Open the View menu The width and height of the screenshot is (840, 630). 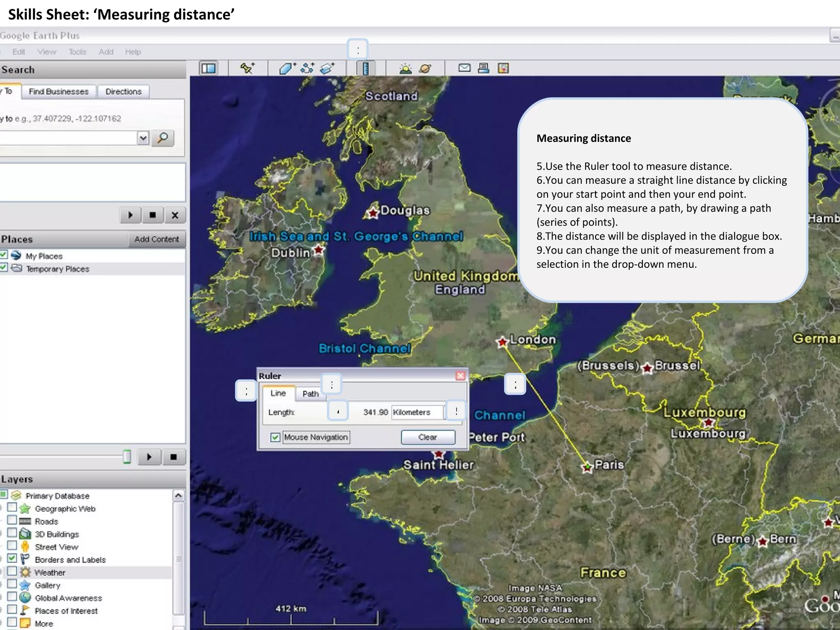point(47,52)
